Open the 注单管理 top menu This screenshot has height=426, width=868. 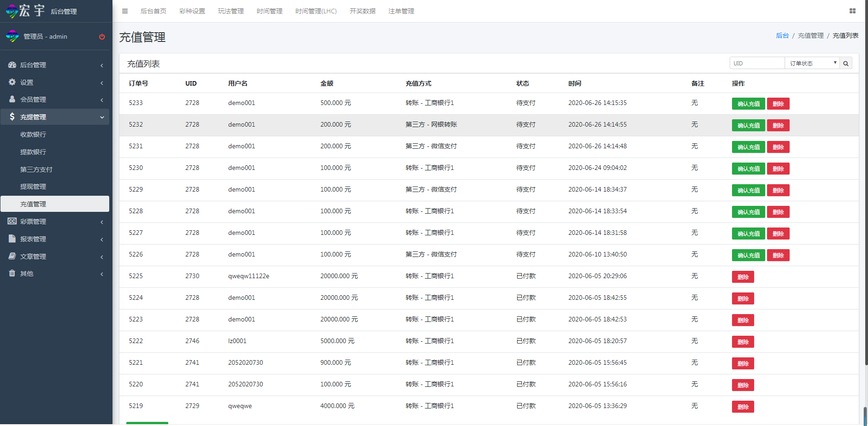[402, 11]
